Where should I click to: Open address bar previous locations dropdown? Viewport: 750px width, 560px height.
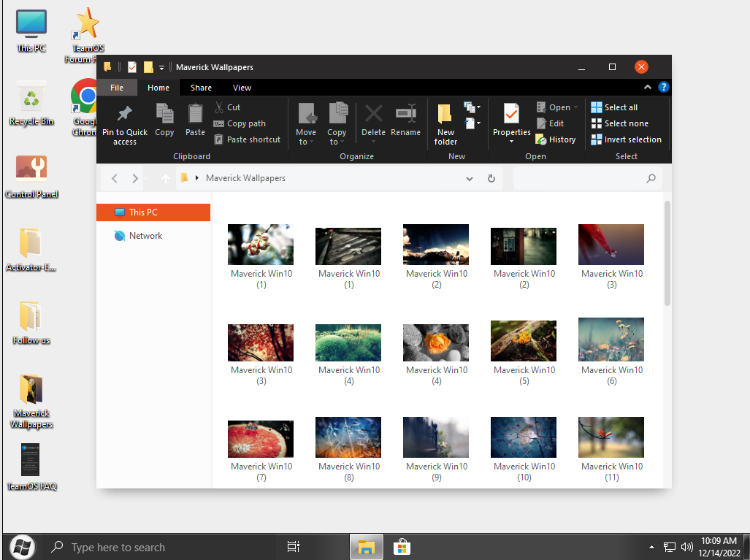tap(470, 178)
